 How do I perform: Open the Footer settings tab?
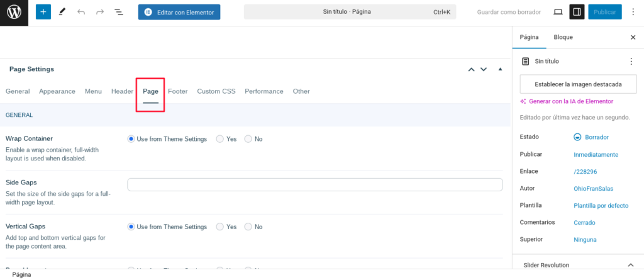pyautogui.click(x=177, y=91)
